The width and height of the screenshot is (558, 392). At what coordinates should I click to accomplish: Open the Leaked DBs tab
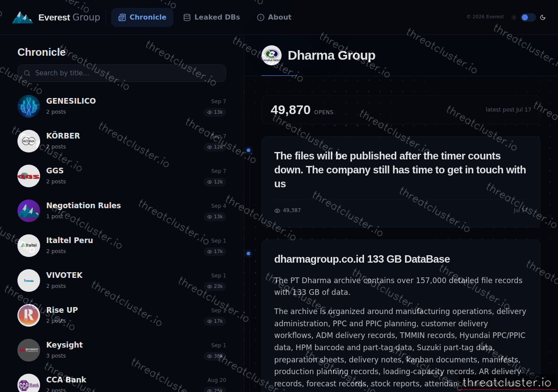211,17
